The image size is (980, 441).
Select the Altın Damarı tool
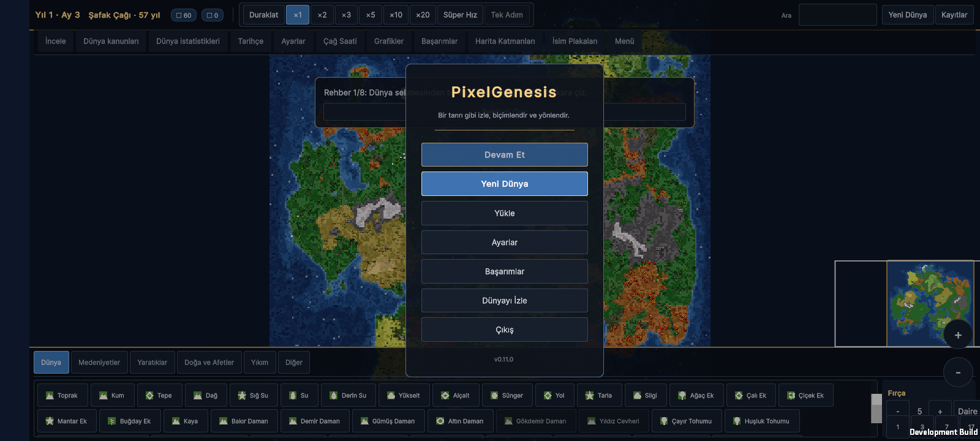[460, 421]
